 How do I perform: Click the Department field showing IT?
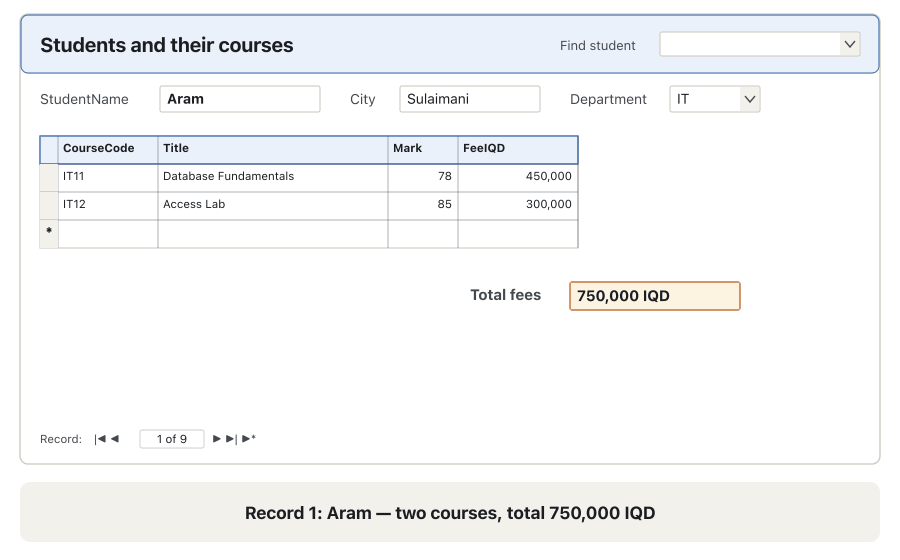pos(715,99)
